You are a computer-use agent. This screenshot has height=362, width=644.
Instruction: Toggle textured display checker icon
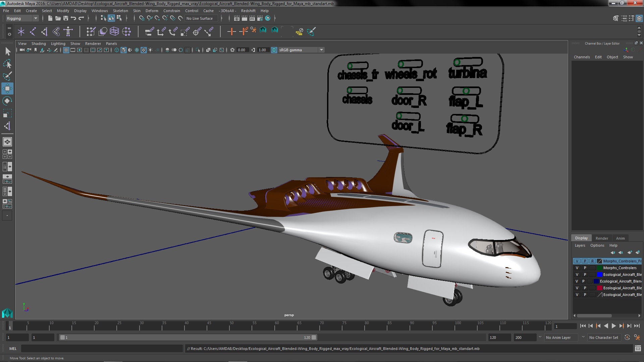pos(144,50)
